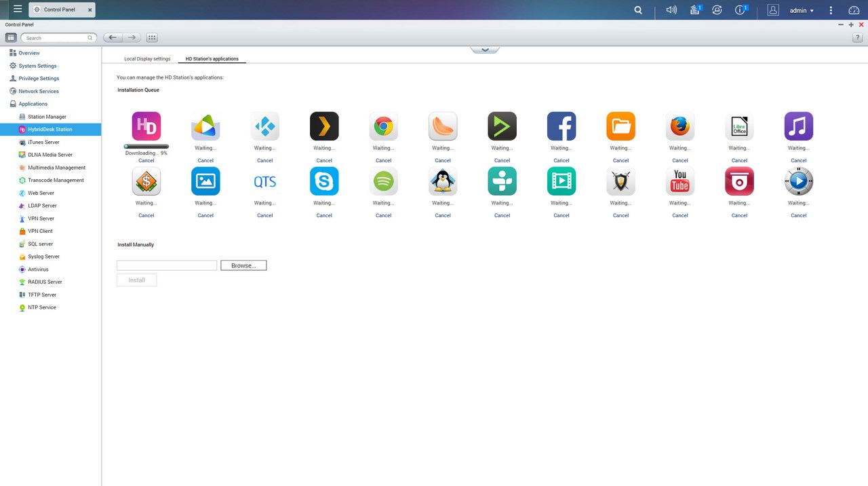Activate the Control Panel taskbar tab
The width and height of the screenshot is (868, 486).
(63, 10)
